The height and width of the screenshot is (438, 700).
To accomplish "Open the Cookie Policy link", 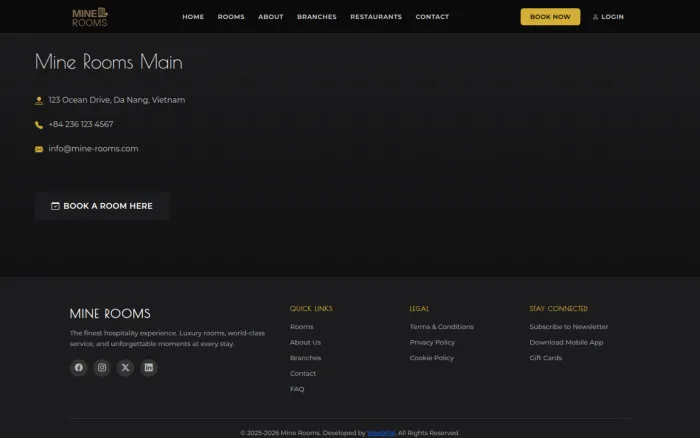I will (432, 358).
